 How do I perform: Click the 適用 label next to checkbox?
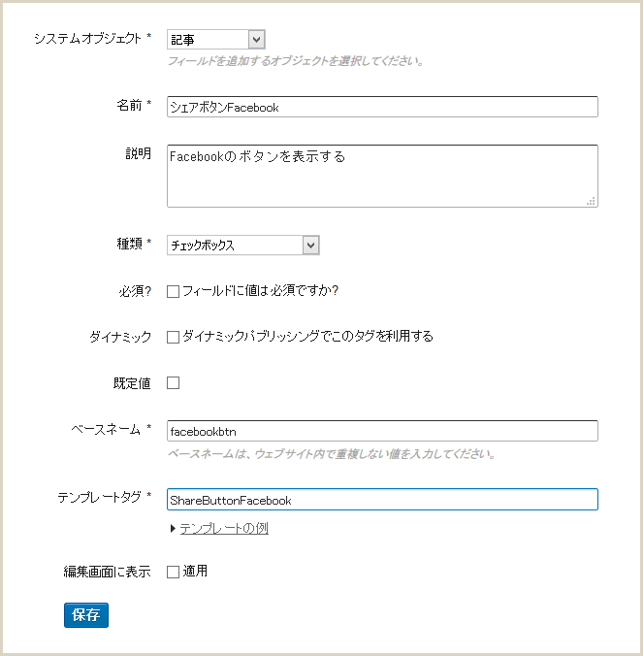pos(195,571)
